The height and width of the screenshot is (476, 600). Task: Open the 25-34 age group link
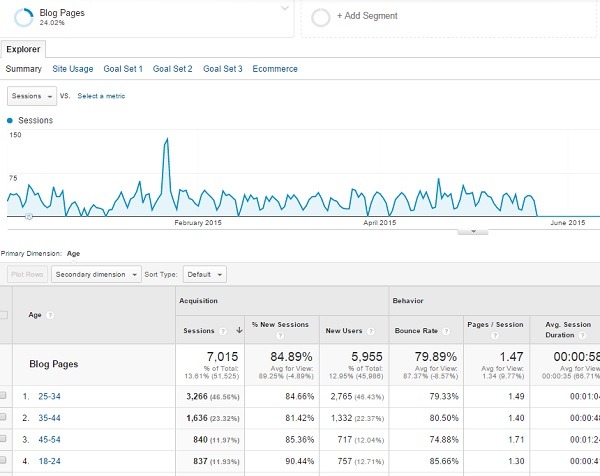(x=49, y=396)
